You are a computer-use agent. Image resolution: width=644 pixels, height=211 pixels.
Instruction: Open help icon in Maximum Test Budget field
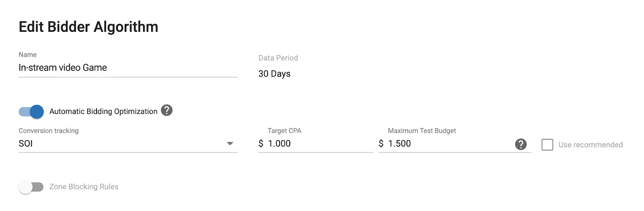coord(521,144)
